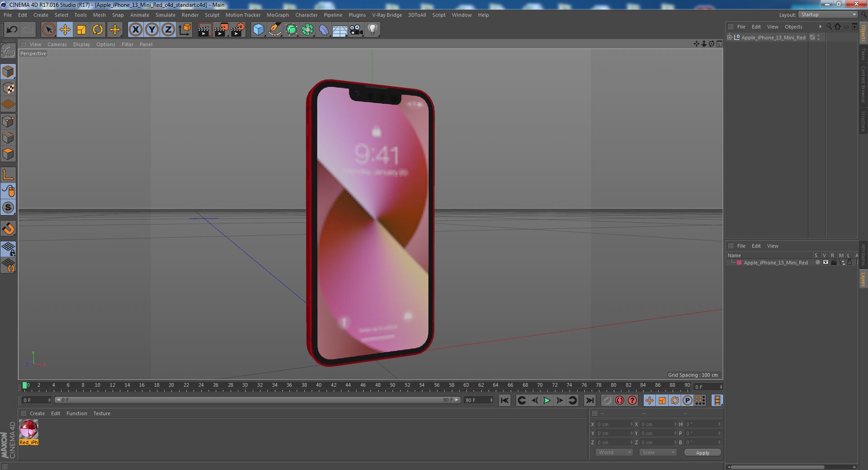Add a Light object

pos(373,30)
